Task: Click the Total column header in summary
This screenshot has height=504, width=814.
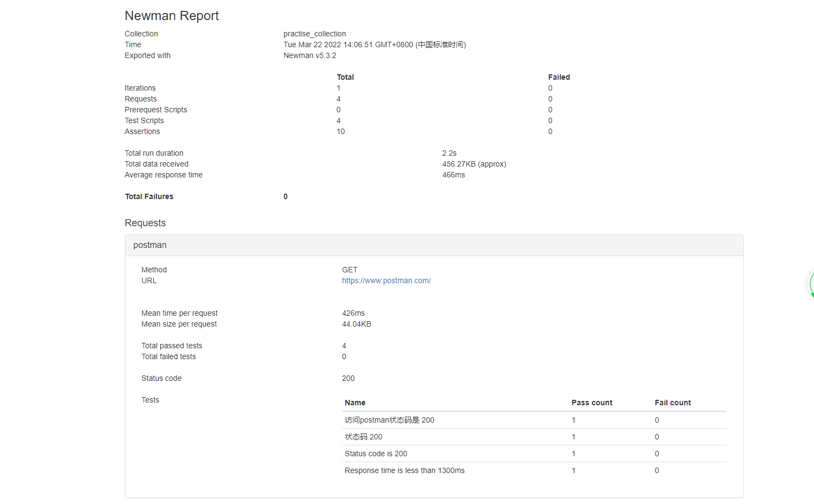Action: (345, 77)
